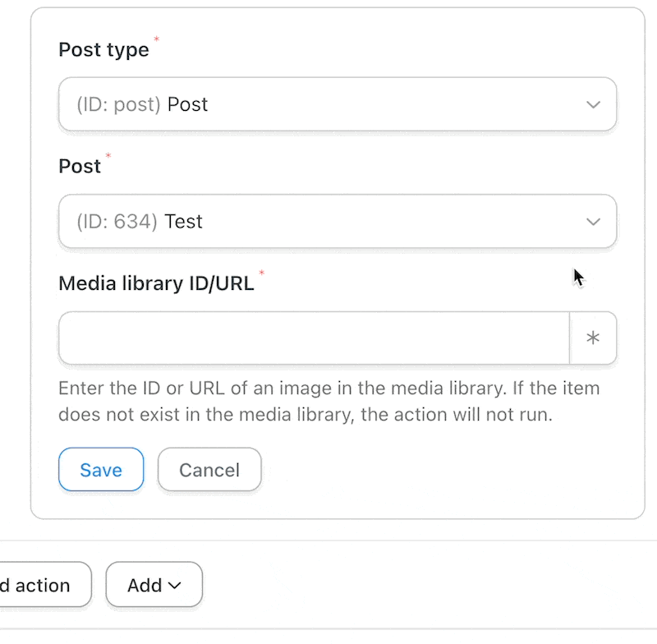Click the "(ID: 634)" text in selector
This screenshot has height=644, width=657.
click(x=117, y=221)
